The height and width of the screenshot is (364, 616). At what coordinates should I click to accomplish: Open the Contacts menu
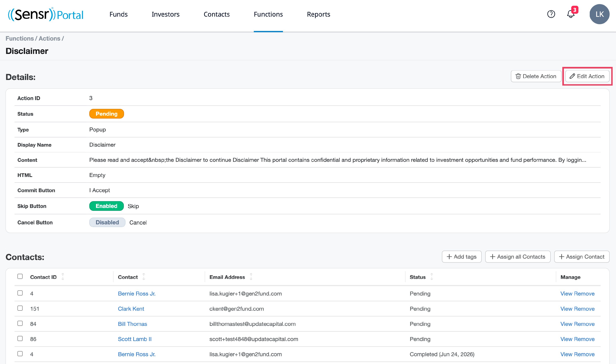(x=217, y=14)
